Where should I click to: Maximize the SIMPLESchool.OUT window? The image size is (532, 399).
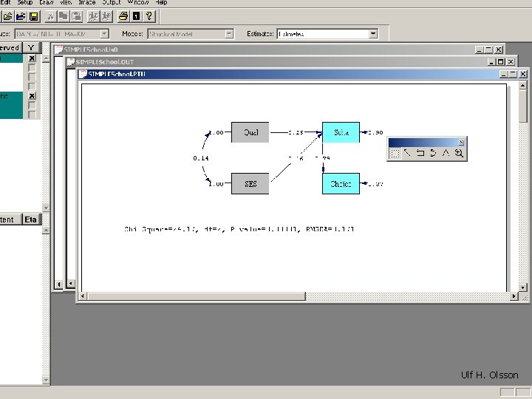coord(501,62)
